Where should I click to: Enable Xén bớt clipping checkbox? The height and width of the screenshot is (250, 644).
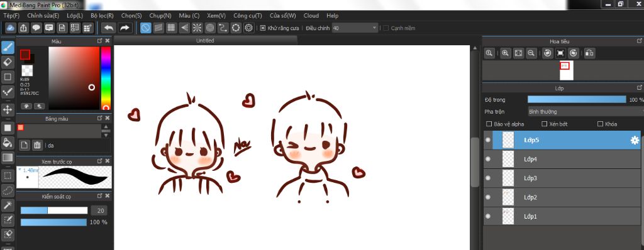(x=544, y=124)
